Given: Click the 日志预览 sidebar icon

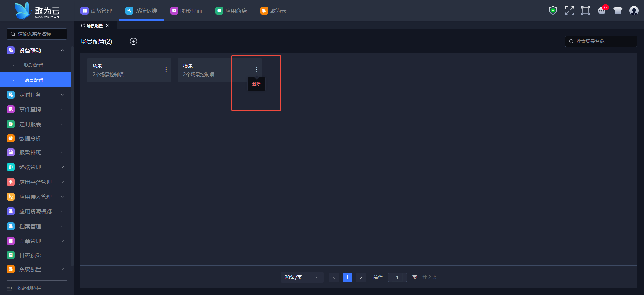Looking at the screenshot, I should 11,255.
